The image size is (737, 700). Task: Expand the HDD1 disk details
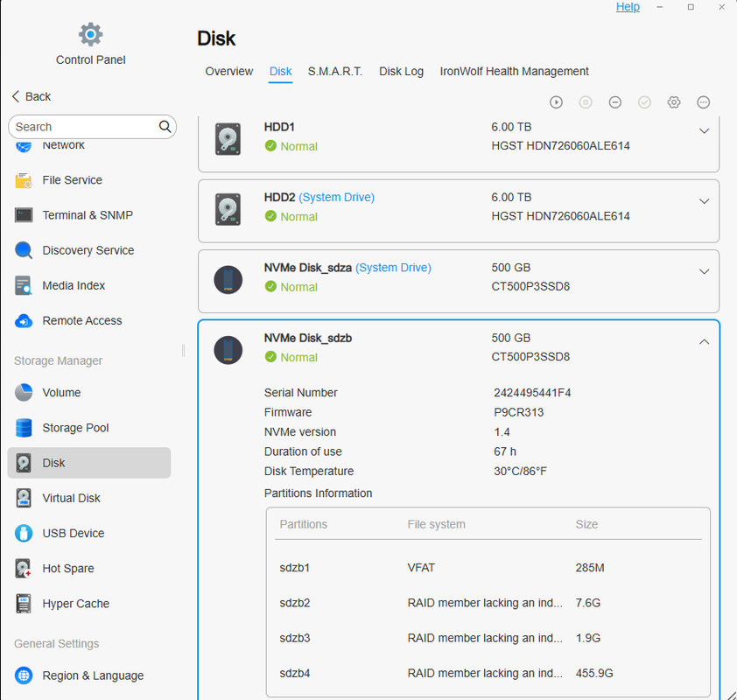tap(704, 131)
